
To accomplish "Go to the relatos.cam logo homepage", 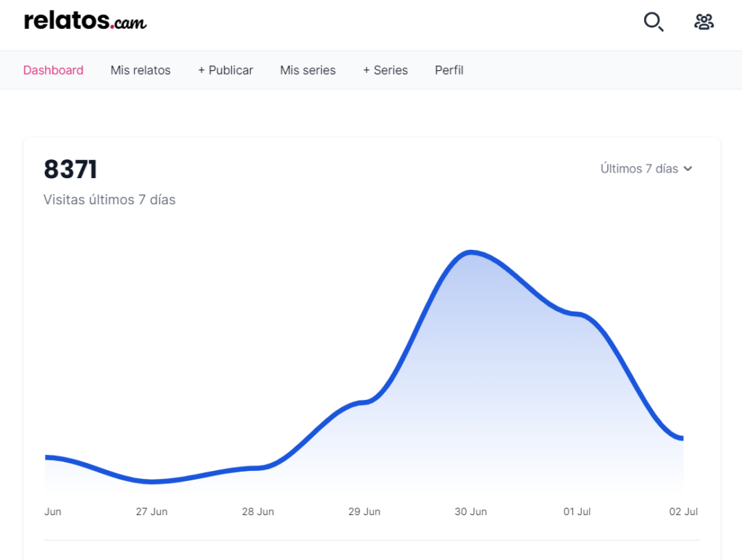I will (86, 21).
